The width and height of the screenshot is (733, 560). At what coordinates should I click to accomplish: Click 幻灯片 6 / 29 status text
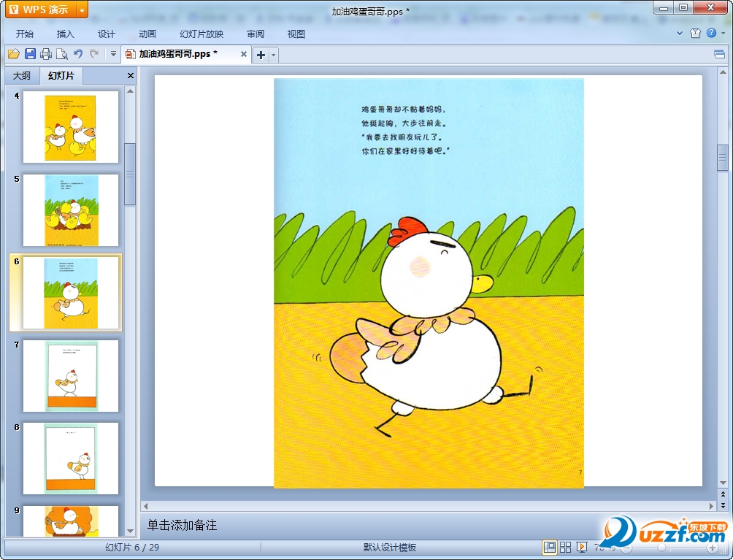click(132, 548)
